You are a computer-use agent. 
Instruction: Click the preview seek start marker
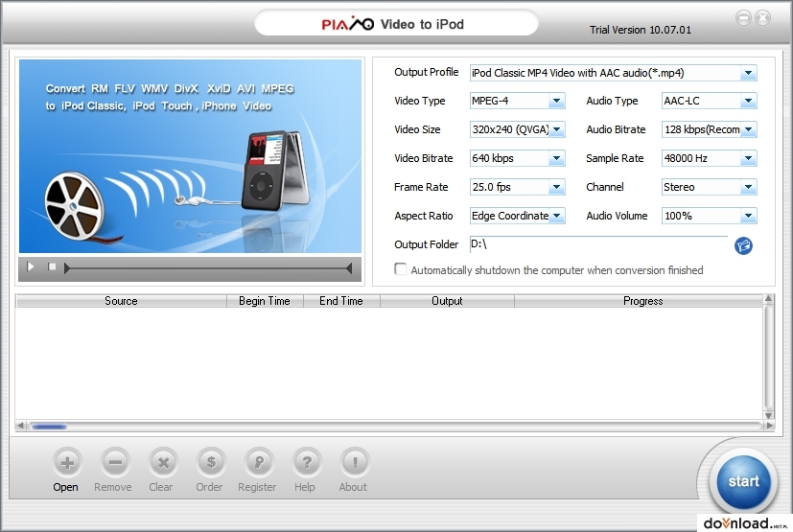pos(66,268)
